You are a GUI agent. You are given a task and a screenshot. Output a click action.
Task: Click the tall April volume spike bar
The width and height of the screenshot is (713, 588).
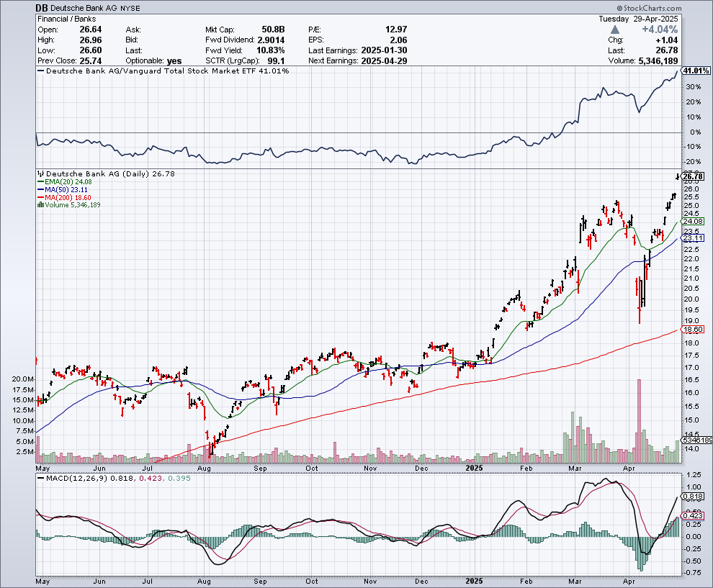coord(639,421)
